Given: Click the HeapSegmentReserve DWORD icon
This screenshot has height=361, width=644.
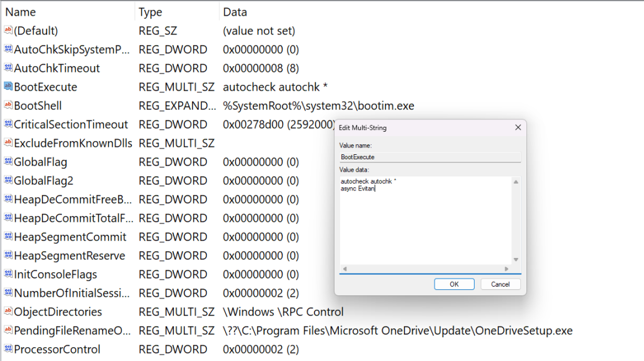Looking at the screenshot, I should (x=8, y=255).
